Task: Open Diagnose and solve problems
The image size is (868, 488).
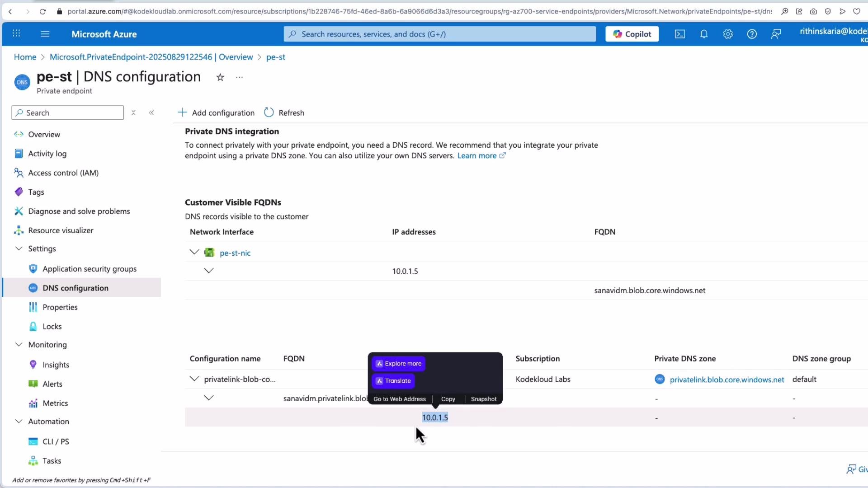Action: click(79, 211)
